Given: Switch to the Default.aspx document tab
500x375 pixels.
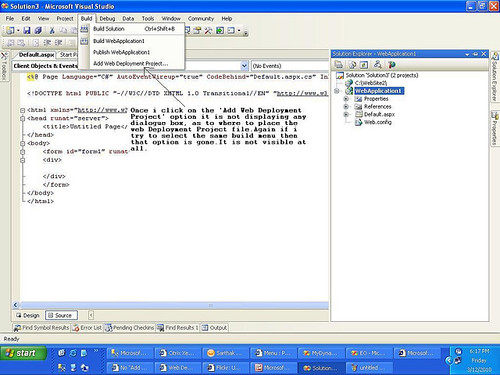Looking at the screenshot, I should pyautogui.click(x=36, y=55).
